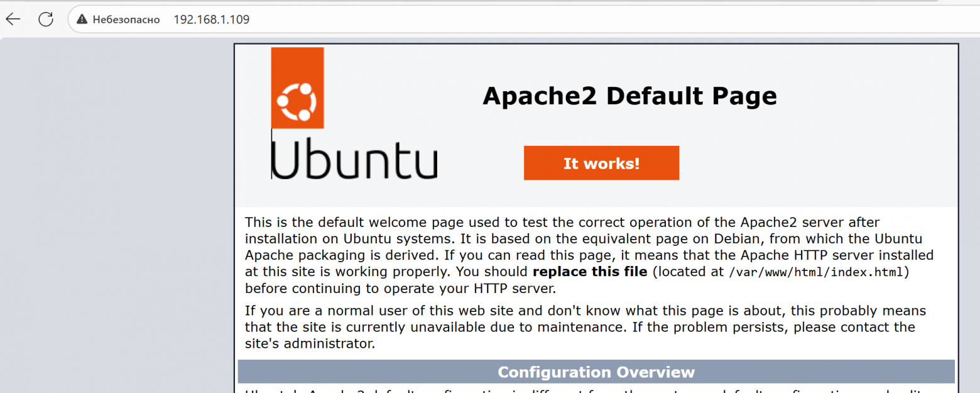Reload the page with the refresh icon
The height and width of the screenshot is (393, 980).
pyautogui.click(x=46, y=19)
